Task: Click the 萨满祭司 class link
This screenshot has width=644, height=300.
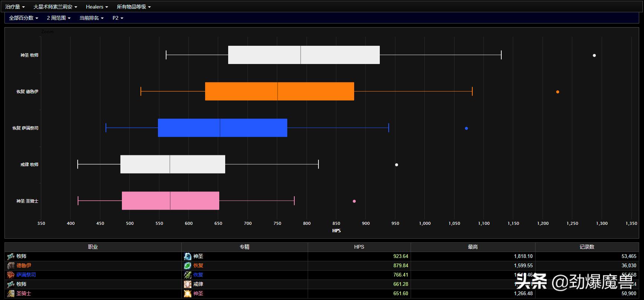Action: point(26,275)
